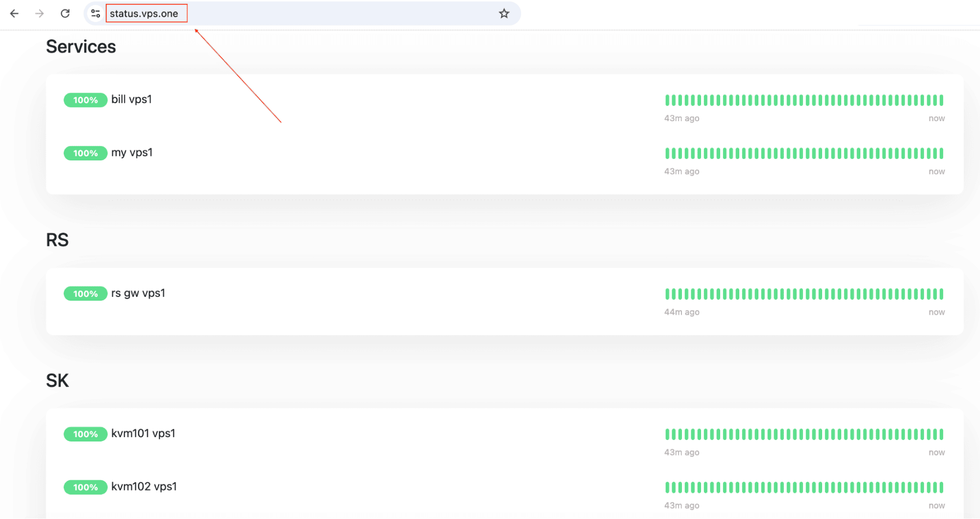The height and width of the screenshot is (519, 980).
Task: Click the 'now' label beside rs gw vps1 bars
Action: [936, 312]
